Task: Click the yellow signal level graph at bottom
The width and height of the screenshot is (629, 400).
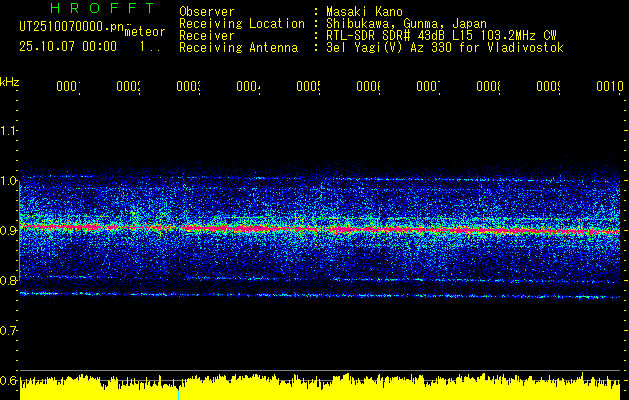Action: [x=320, y=386]
